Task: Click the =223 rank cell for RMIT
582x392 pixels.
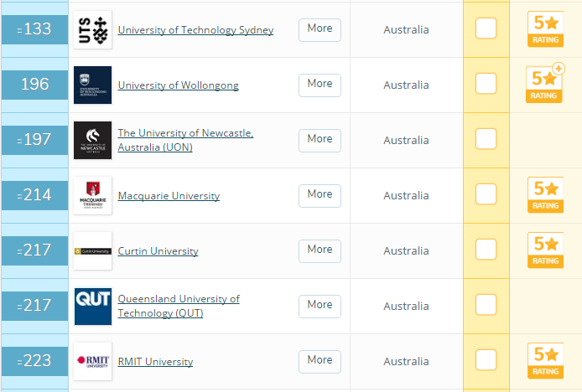Action: tap(34, 361)
